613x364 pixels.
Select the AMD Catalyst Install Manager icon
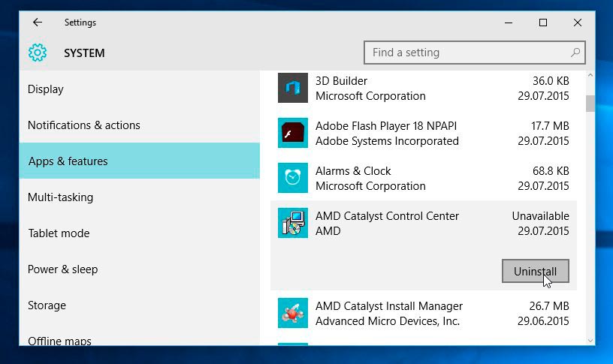click(x=293, y=313)
